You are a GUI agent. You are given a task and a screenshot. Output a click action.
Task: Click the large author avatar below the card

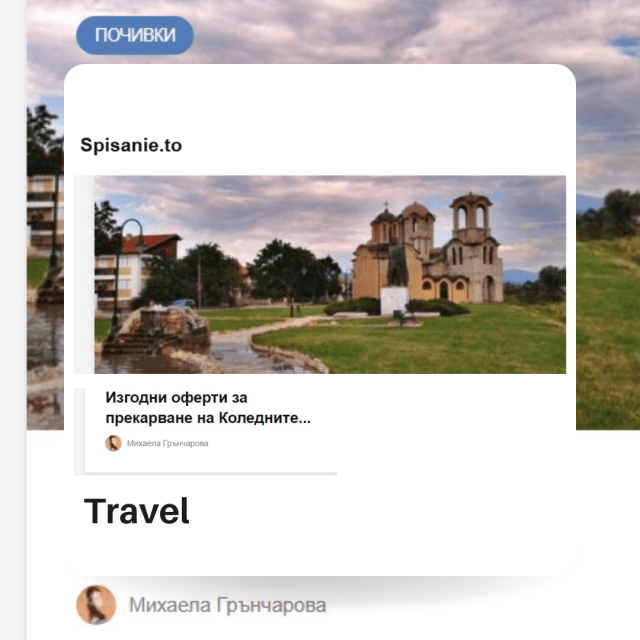[96, 605]
